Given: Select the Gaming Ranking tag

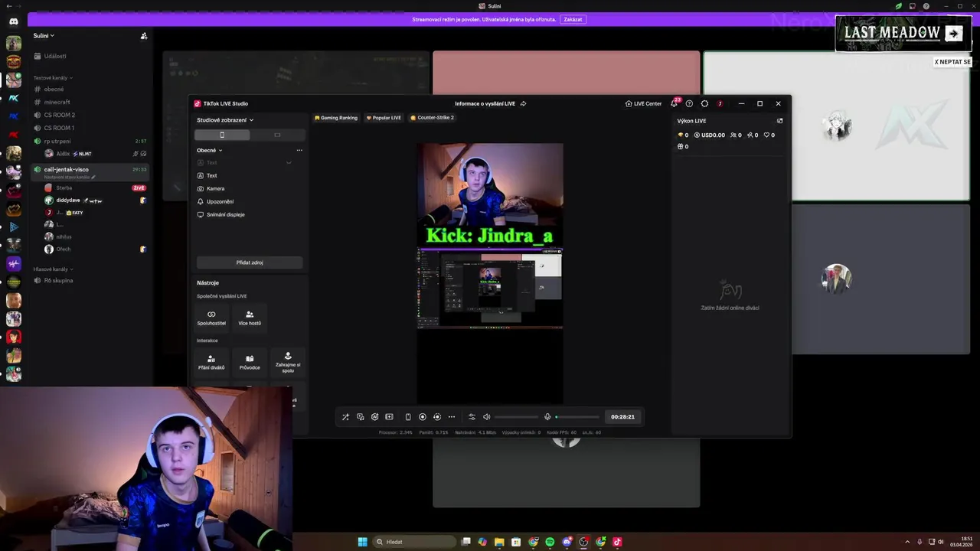Looking at the screenshot, I should pyautogui.click(x=336, y=118).
